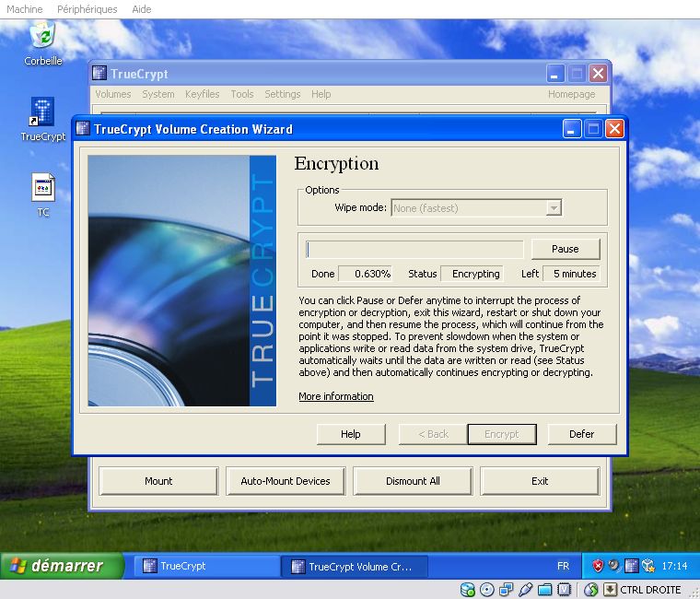Click the TrueCrypt disc artwork image
700x599 pixels.
tap(182, 280)
